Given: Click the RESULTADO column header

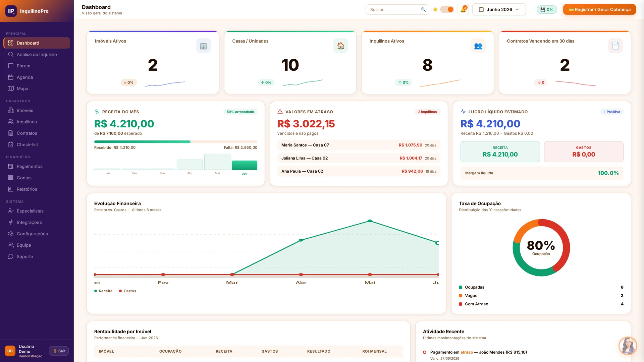Looking at the screenshot, I should point(319,351).
